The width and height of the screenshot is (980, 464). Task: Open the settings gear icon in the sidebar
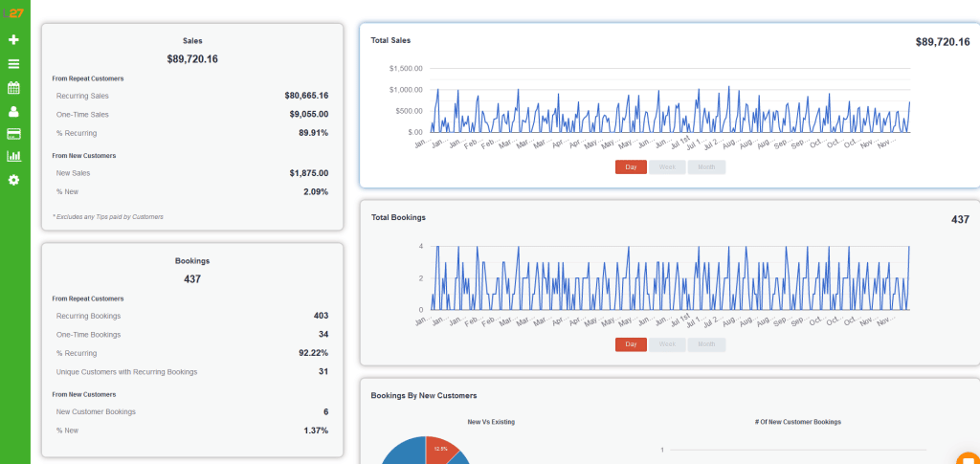click(x=13, y=180)
